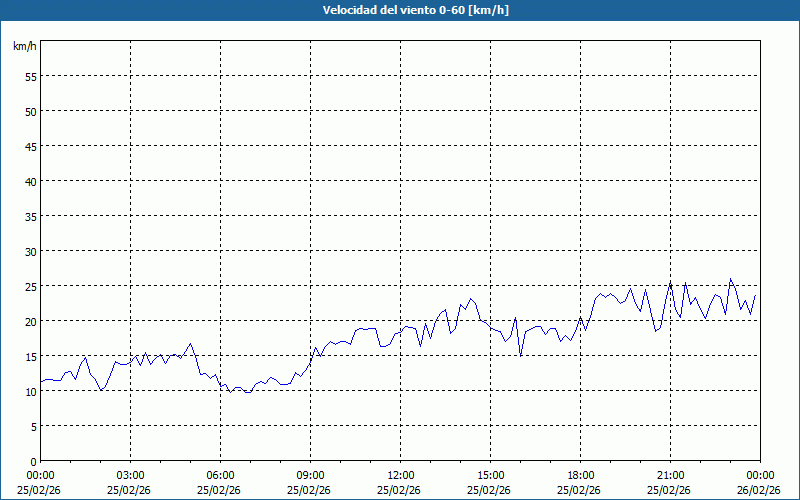Screen dimensions: 800x500
Task: Click the sharp wind speed dip just after 16:00
Action: (x=521, y=355)
